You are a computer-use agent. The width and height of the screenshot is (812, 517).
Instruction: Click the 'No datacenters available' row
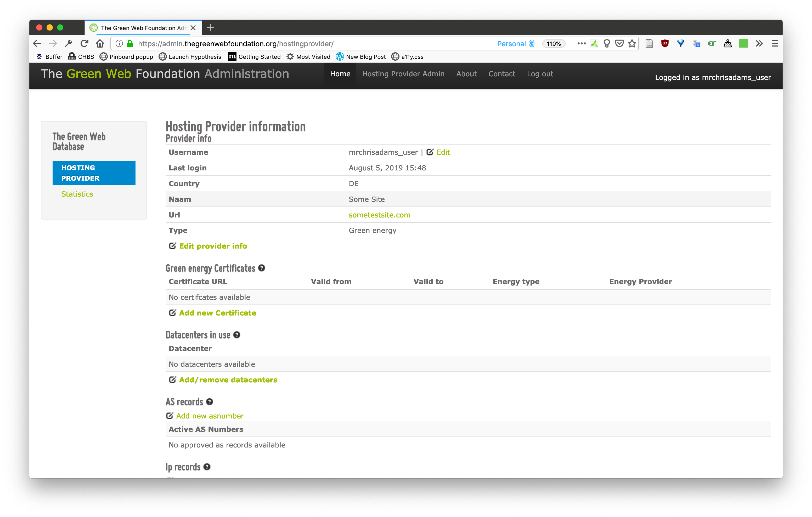[x=468, y=364]
